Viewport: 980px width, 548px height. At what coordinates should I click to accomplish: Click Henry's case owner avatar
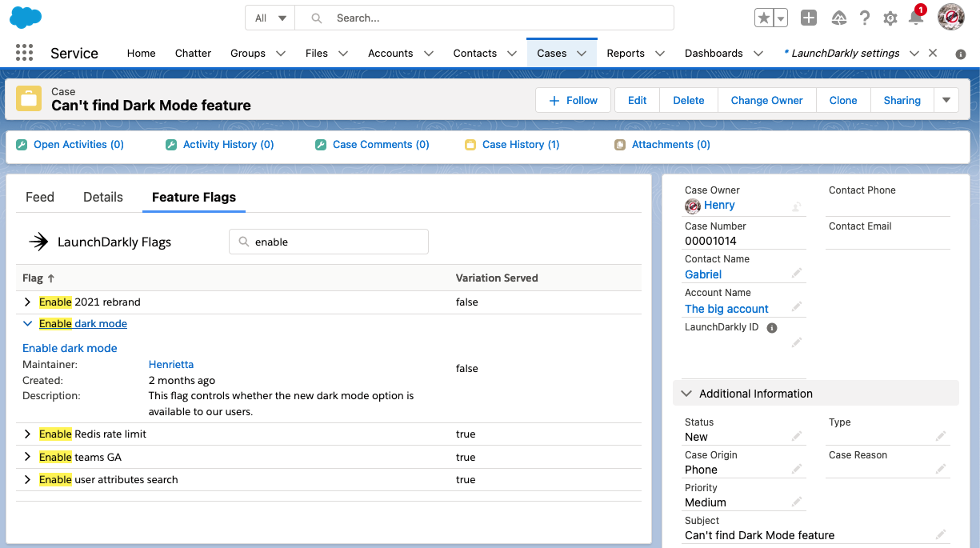693,206
